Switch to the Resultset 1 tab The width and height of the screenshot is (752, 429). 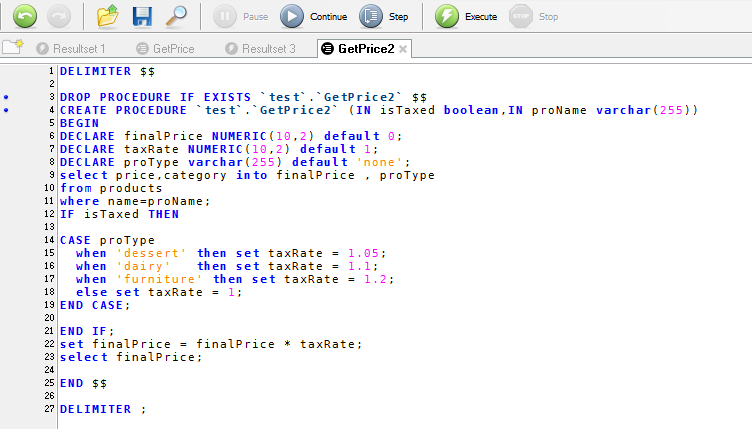[x=71, y=48]
